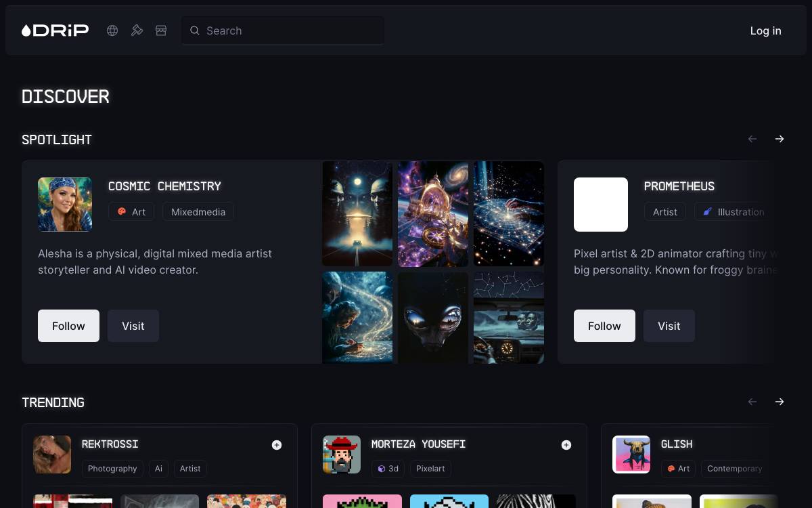The image size is (812, 508).
Task: Click the Alesha artist description text
Action: (155, 261)
